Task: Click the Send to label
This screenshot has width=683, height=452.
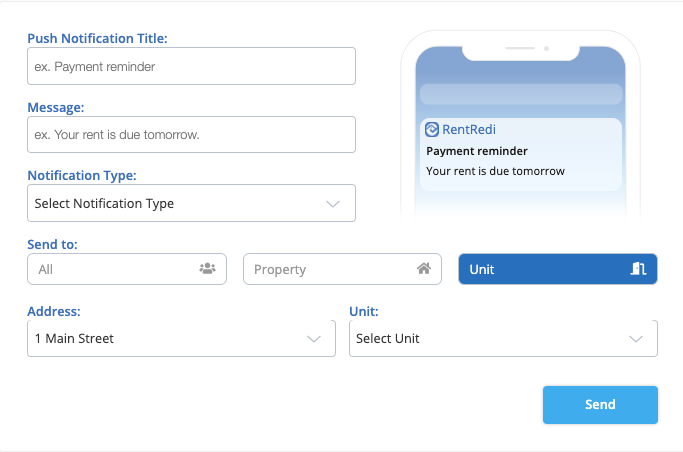Action: 52,244
